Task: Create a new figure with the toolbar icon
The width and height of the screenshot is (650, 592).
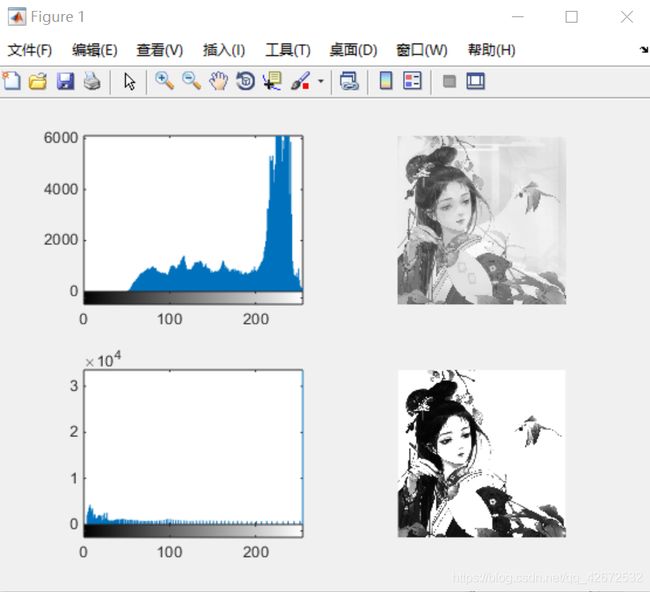Action: (x=11, y=81)
